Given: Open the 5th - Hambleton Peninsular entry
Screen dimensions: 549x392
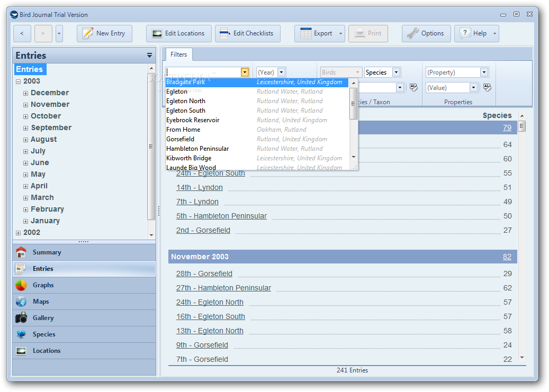Looking at the screenshot, I should coord(222,216).
